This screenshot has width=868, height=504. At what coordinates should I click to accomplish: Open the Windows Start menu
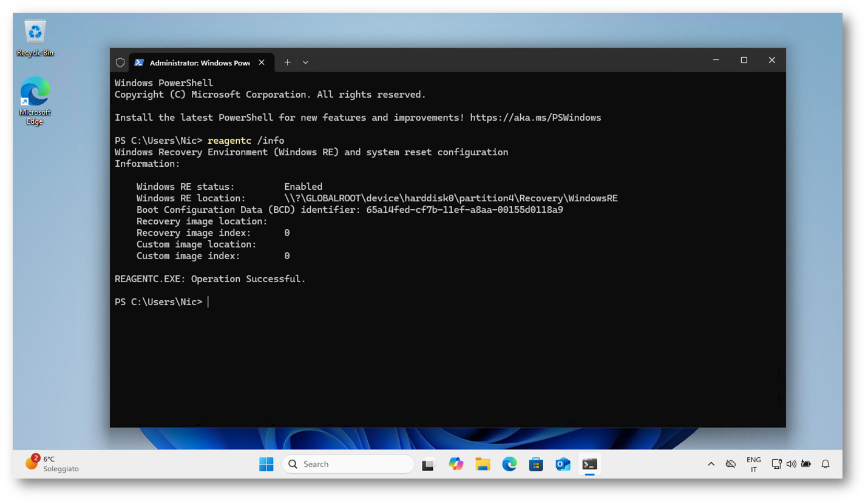pyautogui.click(x=266, y=464)
